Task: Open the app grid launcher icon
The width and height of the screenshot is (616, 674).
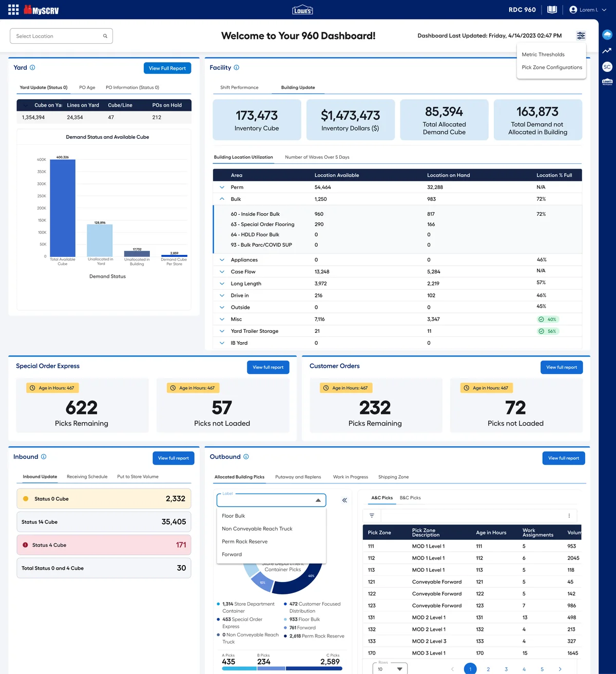Action: tap(13, 10)
